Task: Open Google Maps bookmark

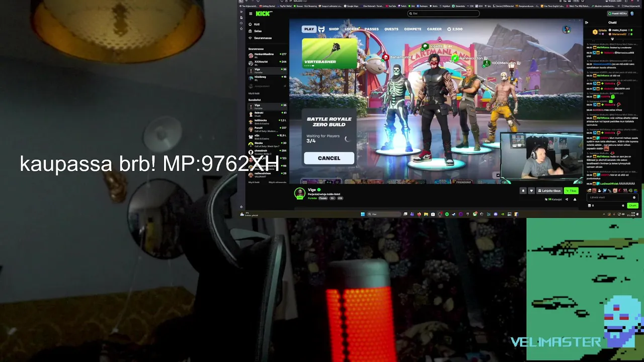Action: click(x=351, y=6)
